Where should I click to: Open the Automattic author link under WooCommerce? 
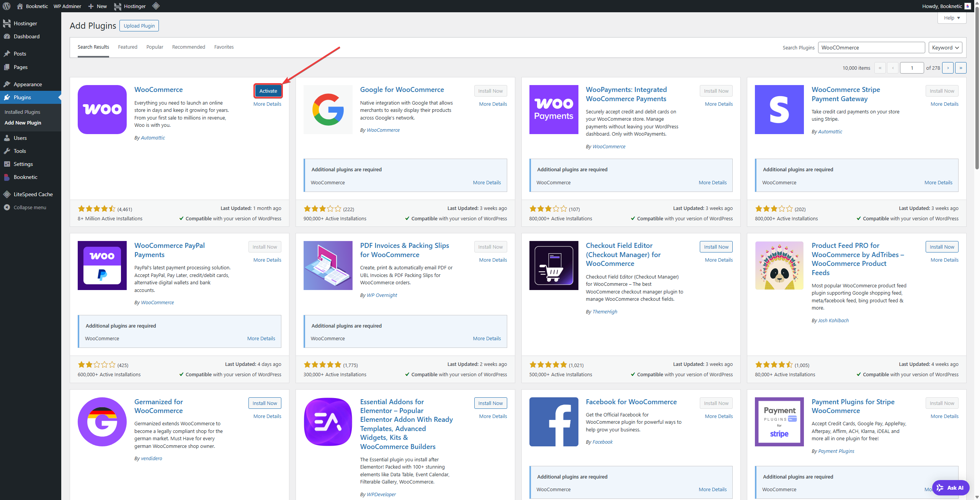click(153, 138)
